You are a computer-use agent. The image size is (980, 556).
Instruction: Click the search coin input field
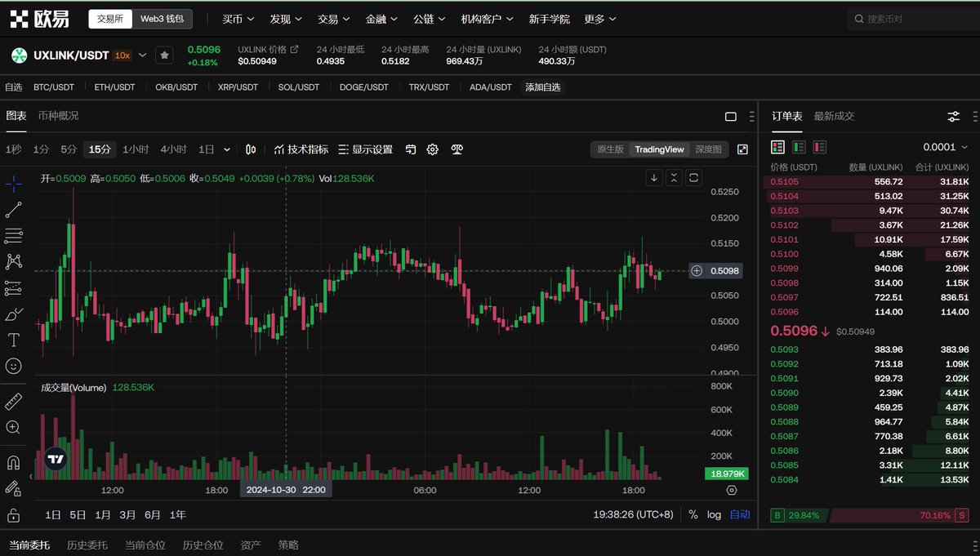pyautogui.click(x=913, y=19)
